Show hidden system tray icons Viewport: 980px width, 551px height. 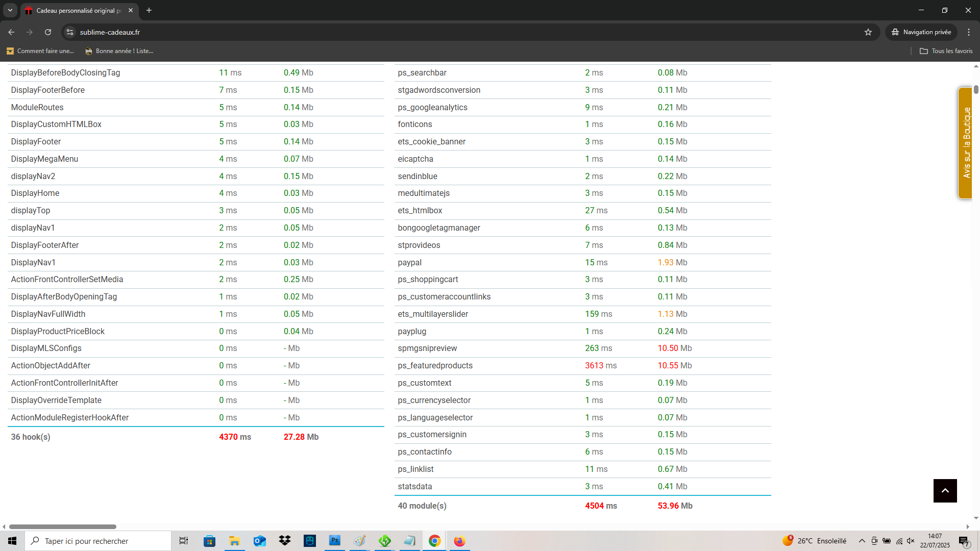[x=862, y=541]
